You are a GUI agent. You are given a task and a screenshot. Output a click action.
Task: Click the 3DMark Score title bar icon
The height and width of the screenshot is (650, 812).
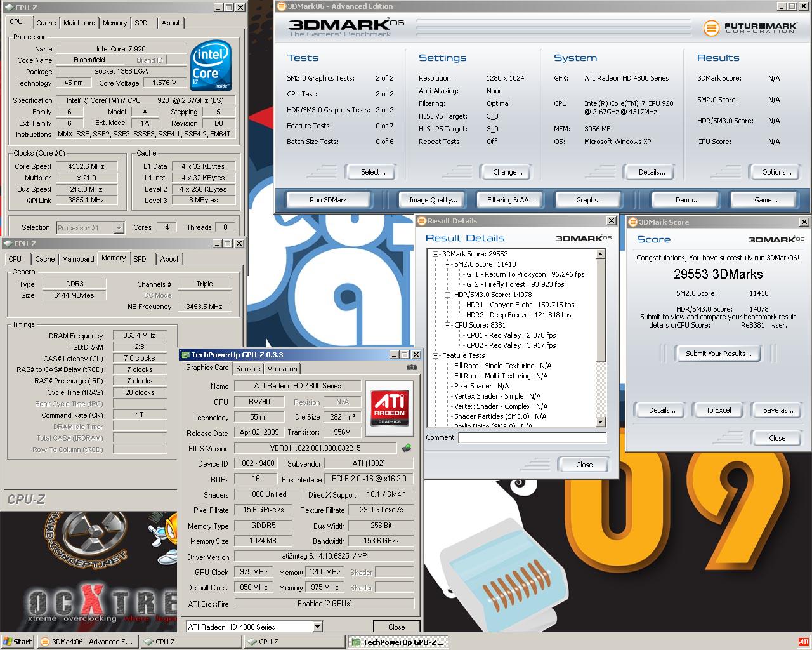633,222
